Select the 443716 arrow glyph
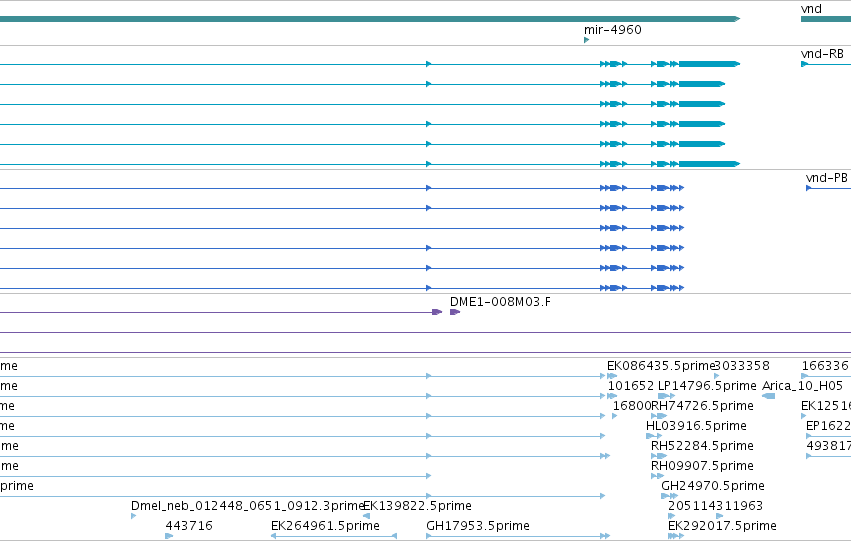This screenshot has width=851, height=541. click(x=169, y=536)
